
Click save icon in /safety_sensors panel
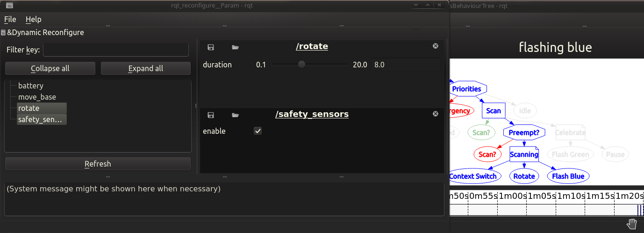click(211, 115)
